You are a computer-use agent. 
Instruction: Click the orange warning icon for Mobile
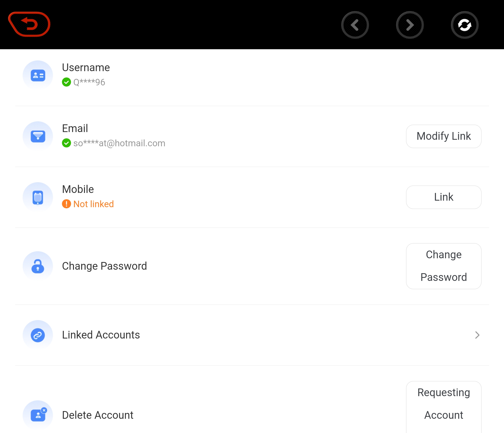pos(66,204)
